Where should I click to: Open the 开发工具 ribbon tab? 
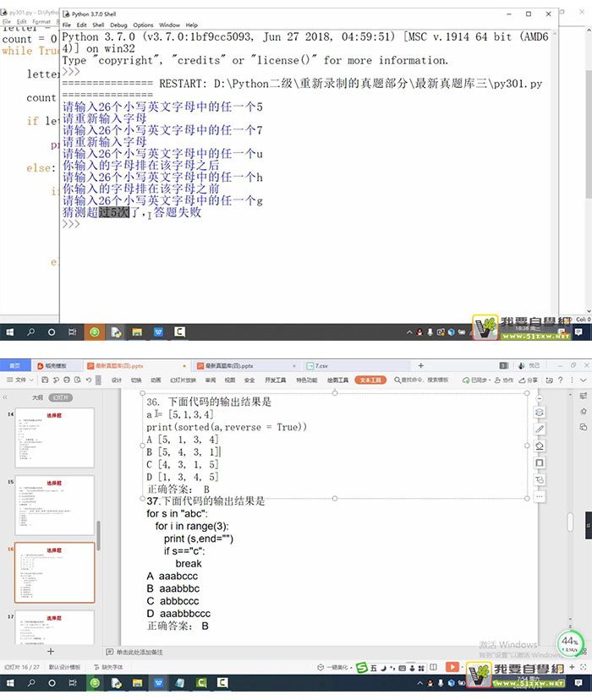[275, 380]
